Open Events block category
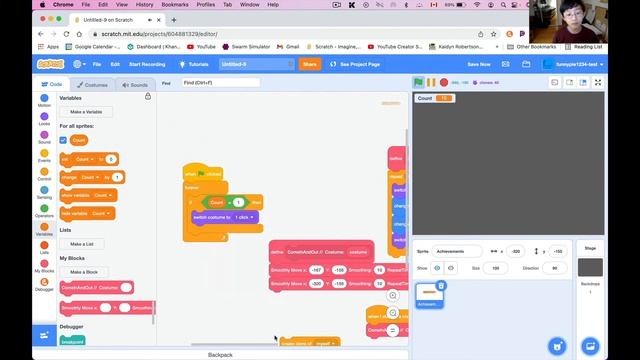This screenshot has height=360, width=640. (x=44, y=156)
